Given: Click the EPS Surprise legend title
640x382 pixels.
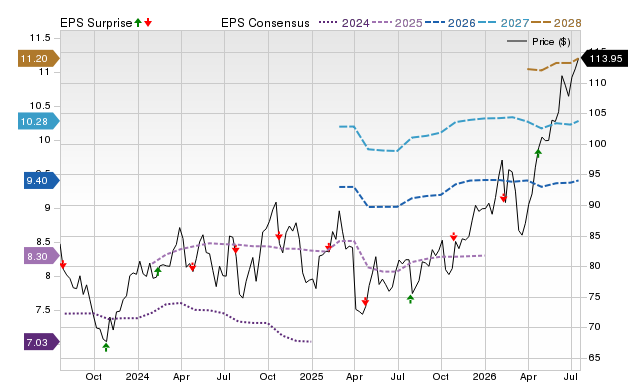Looking at the screenshot, I should point(96,23).
